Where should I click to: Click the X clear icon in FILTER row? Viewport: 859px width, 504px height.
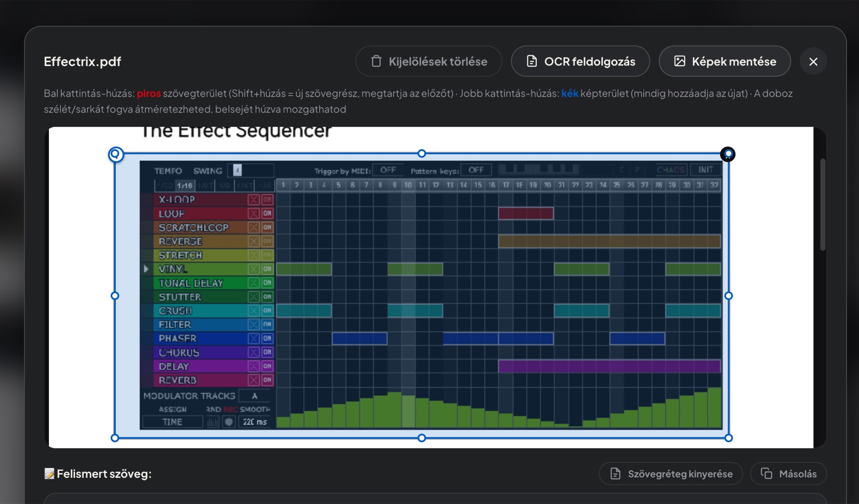[254, 324]
